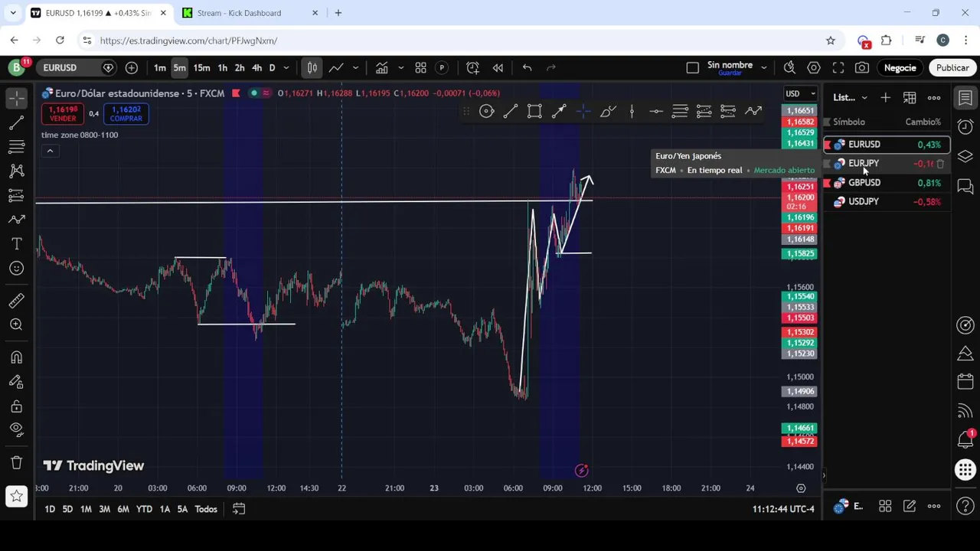Image resolution: width=980 pixels, height=551 pixels.
Task: Toggle lock all drawing tools
Action: [x=16, y=406]
